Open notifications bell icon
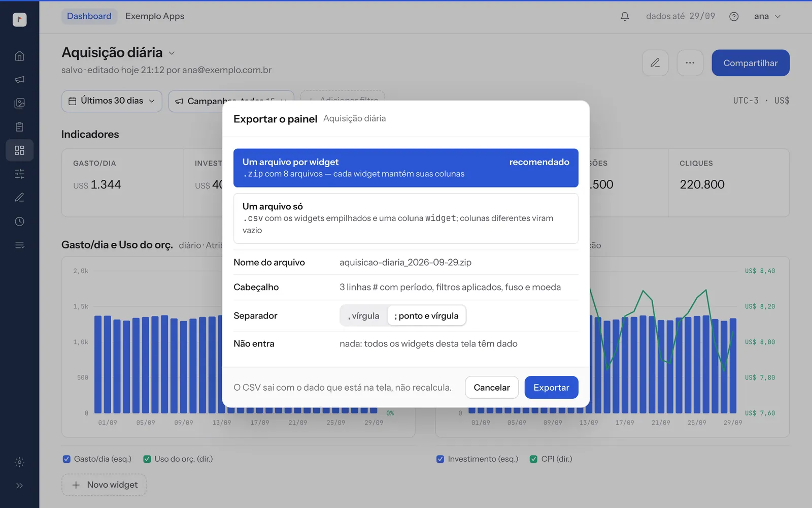The width and height of the screenshot is (812, 508). point(625,16)
